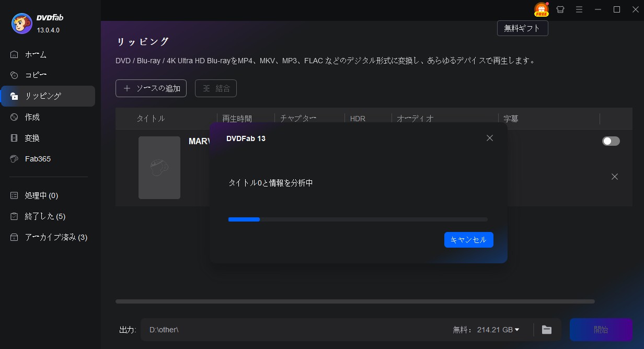Close the DVDFab 13 dialog
The height and width of the screenshot is (349, 644).
(490, 138)
